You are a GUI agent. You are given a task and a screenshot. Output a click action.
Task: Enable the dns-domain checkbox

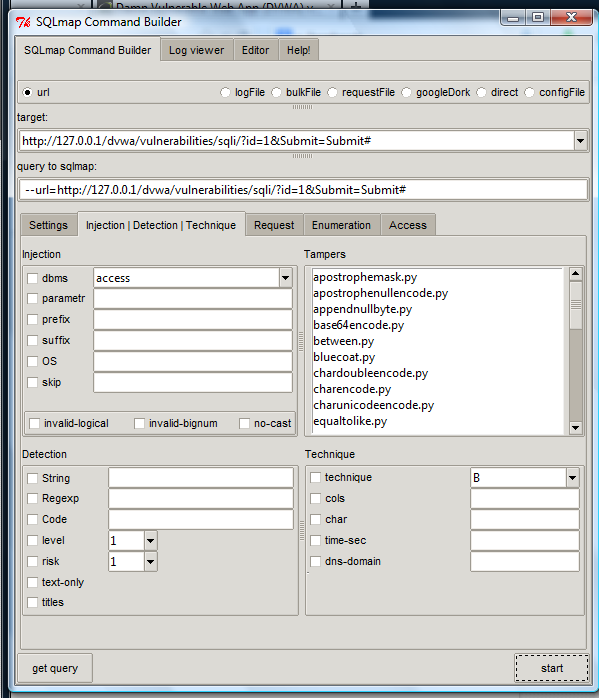point(316,561)
